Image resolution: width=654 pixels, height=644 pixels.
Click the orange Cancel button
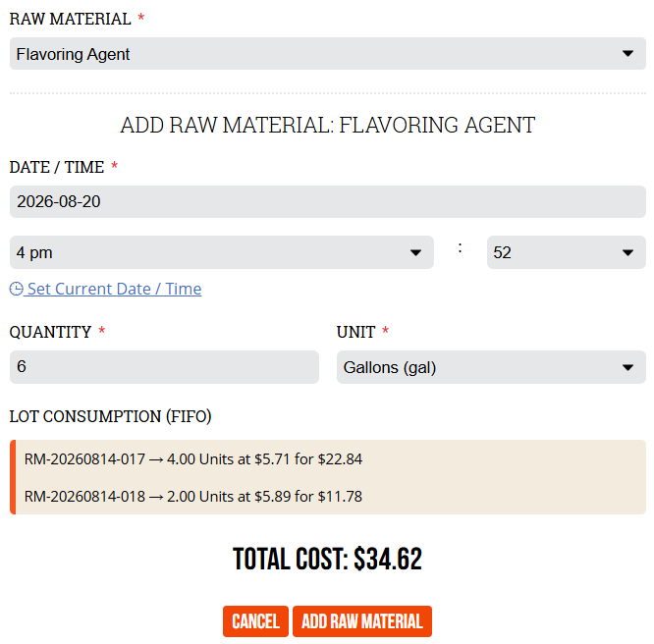255,621
